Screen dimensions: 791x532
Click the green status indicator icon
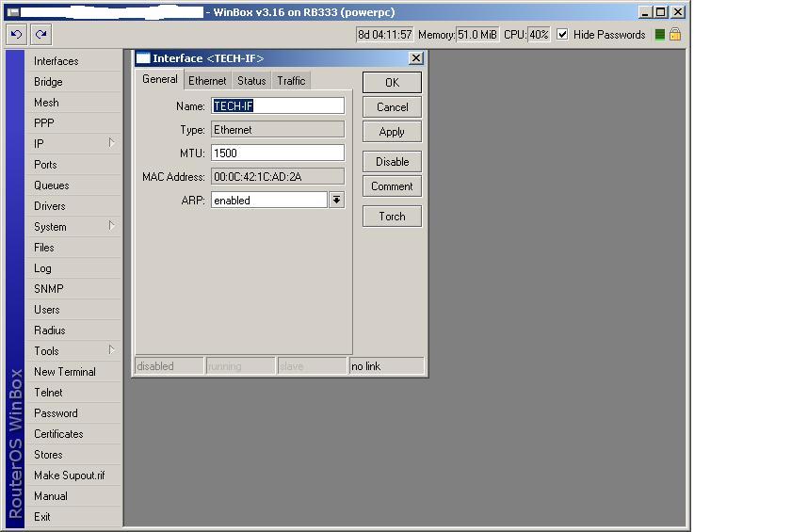click(x=659, y=34)
